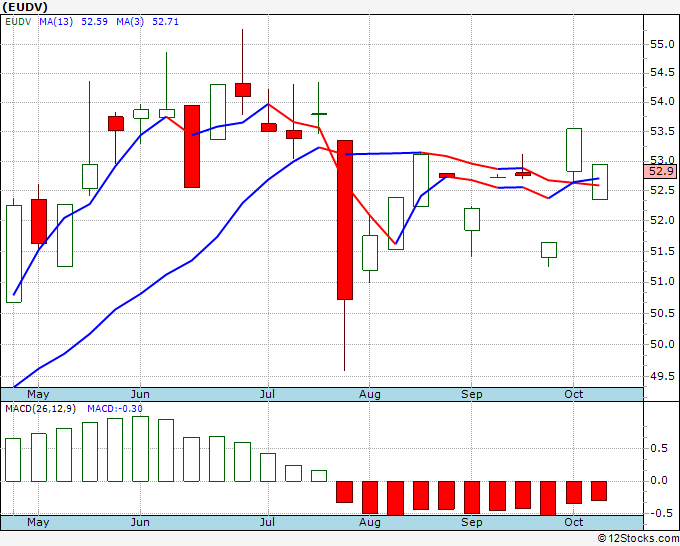The image size is (680, 546).
Task: Click the highlighted 52.9 current price tag
Action: [x=661, y=171]
